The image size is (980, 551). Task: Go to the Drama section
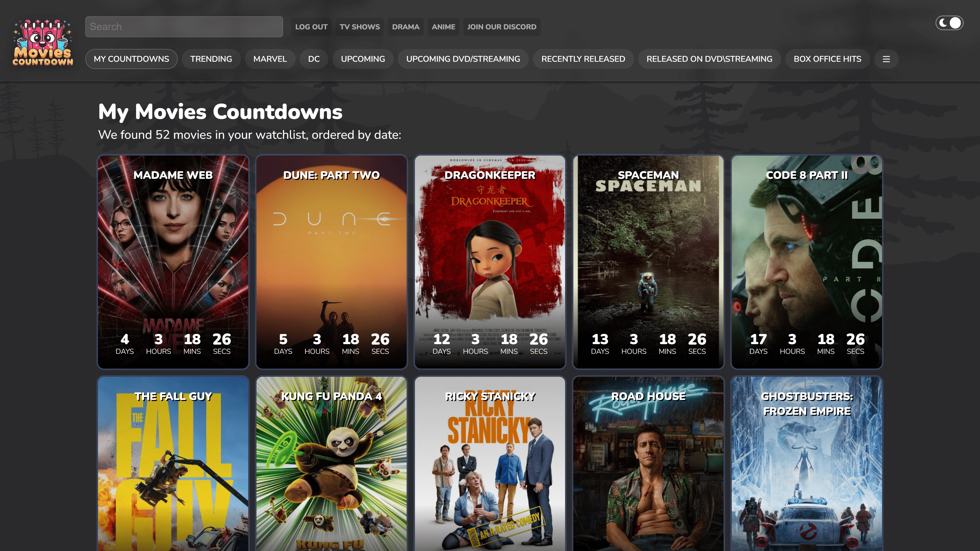(x=405, y=27)
